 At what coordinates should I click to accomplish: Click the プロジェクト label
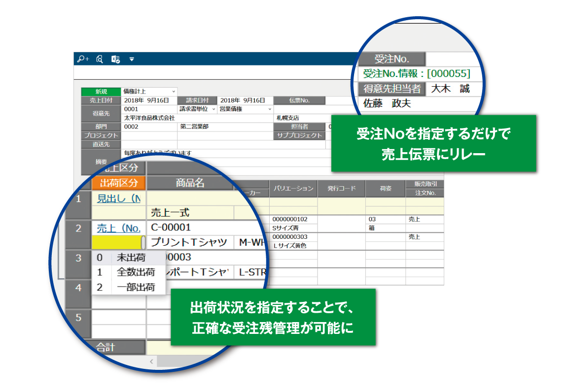[101, 135]
